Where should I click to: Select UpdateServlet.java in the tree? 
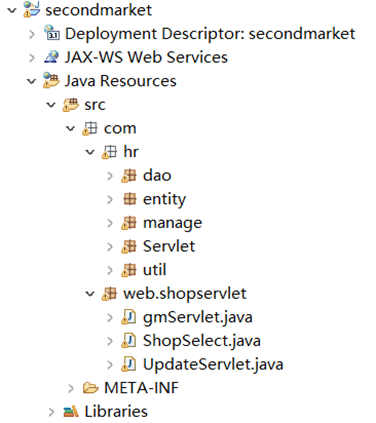pyautogui.click(x=213, y=364)
